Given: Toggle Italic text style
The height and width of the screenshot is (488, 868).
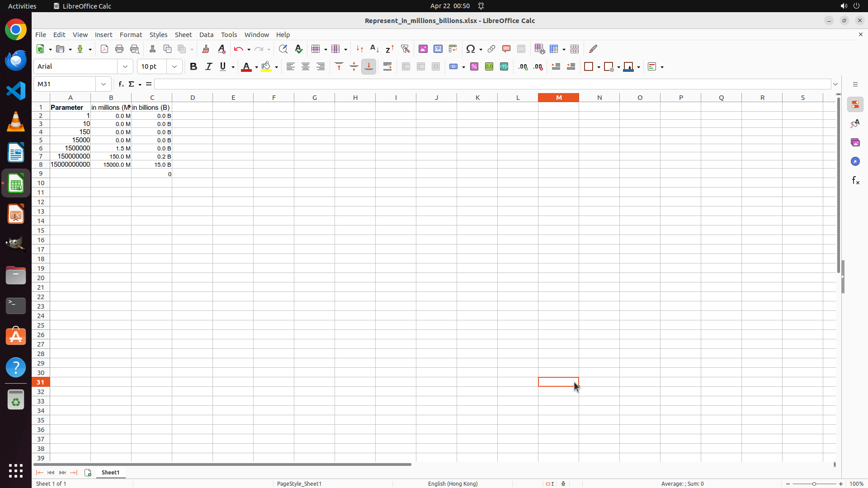Looking at the screenshot, I should coord(208,67).
